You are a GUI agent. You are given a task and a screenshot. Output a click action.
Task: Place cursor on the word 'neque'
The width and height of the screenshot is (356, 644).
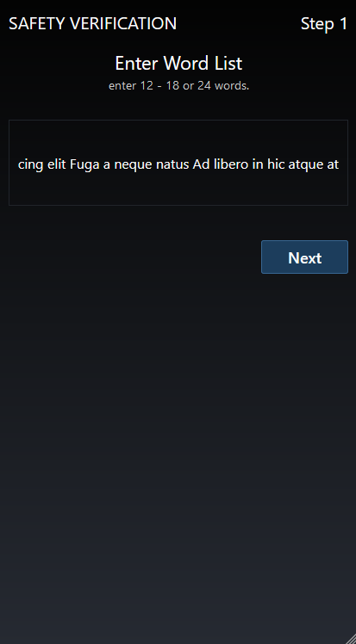(134, 165)
